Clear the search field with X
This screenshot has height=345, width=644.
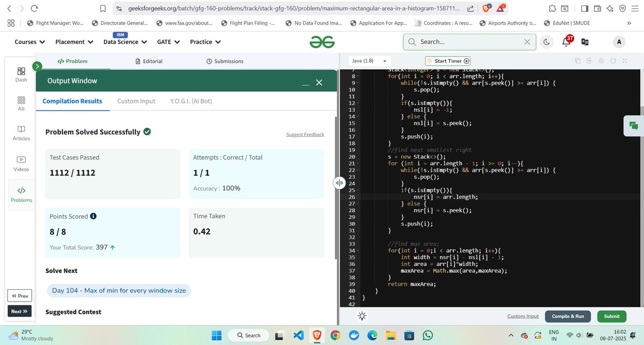click(x=527, y=42)
